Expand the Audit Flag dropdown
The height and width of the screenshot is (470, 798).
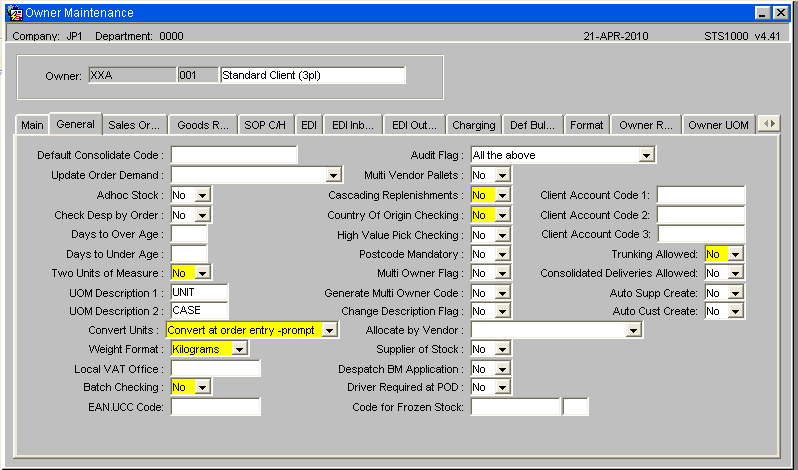646,156
